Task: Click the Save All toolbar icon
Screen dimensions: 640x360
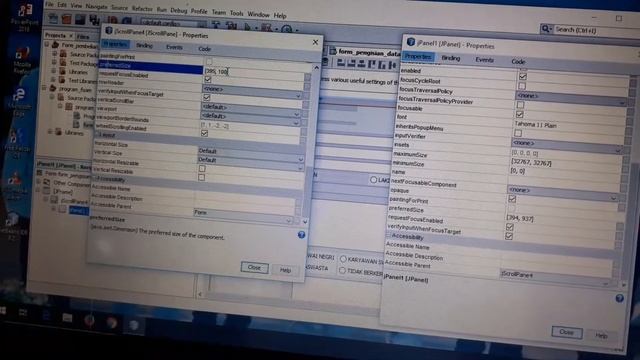Action: click(x=94, y=20)
